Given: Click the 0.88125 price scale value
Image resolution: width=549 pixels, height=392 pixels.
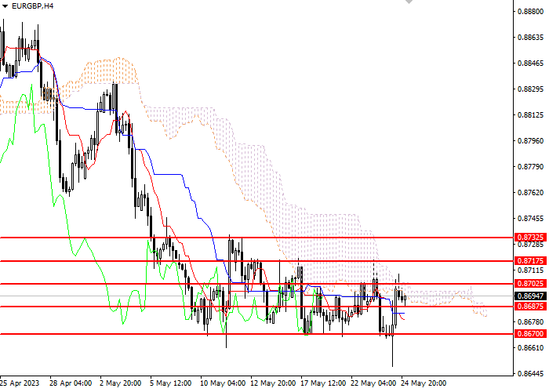Looking at the screenshot, I should point(530,115).
